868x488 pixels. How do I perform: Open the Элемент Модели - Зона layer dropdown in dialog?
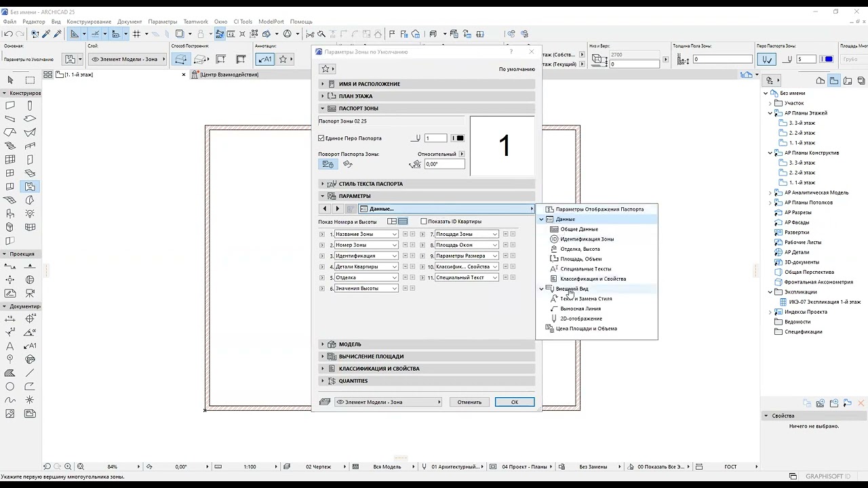coord(389,402)
